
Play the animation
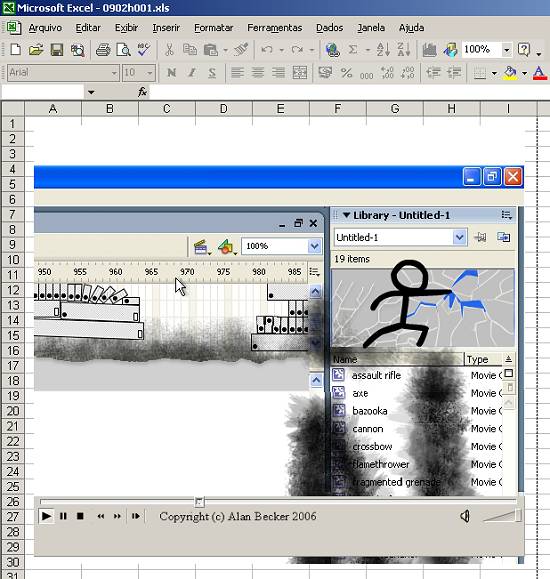46,516
